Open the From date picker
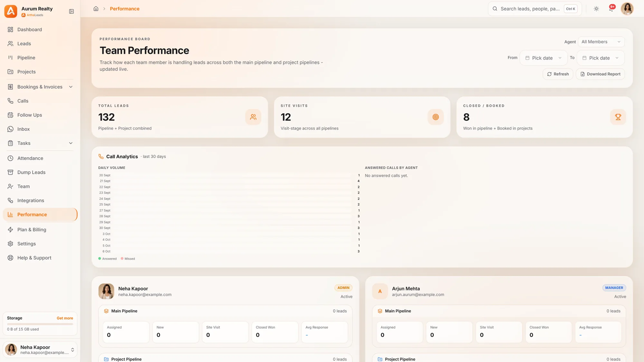The image size is (644, 362). pyautogui.click(x=543, y=58)
